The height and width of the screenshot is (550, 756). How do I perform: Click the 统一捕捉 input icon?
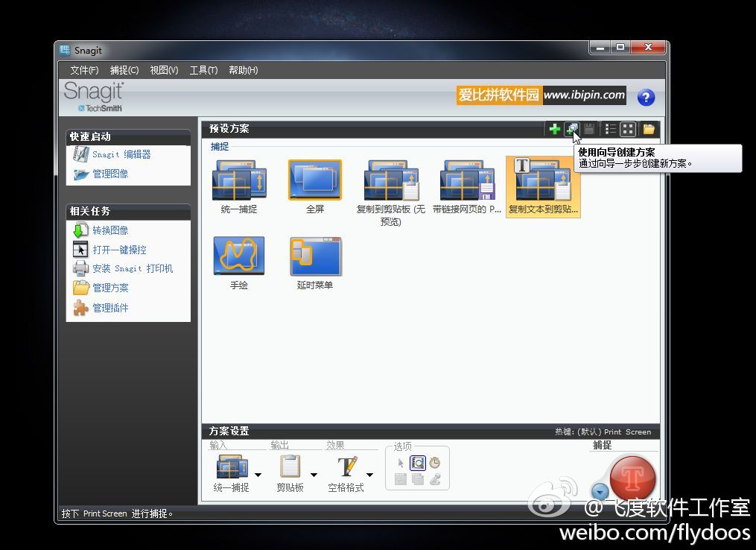pos(232,467)
